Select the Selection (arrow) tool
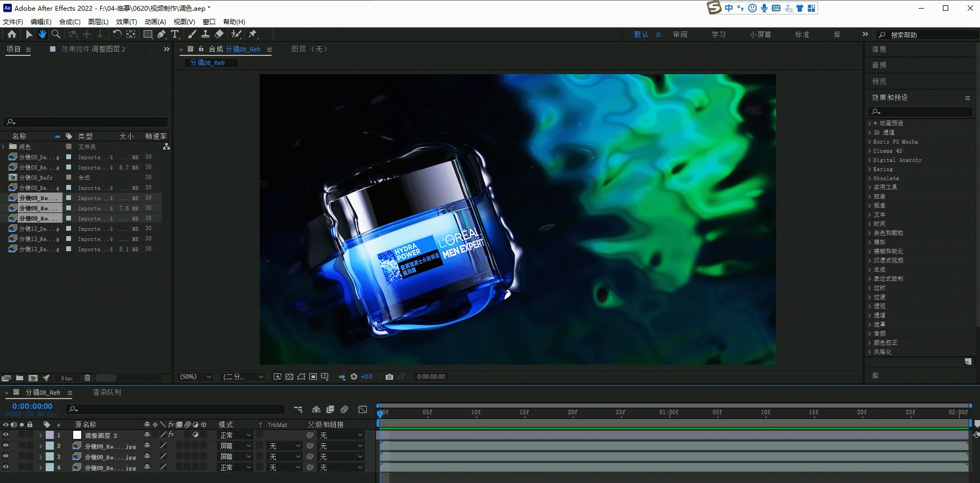Image resolution: width=980 pixels, height=483 pixels. (x=29, y=34)
